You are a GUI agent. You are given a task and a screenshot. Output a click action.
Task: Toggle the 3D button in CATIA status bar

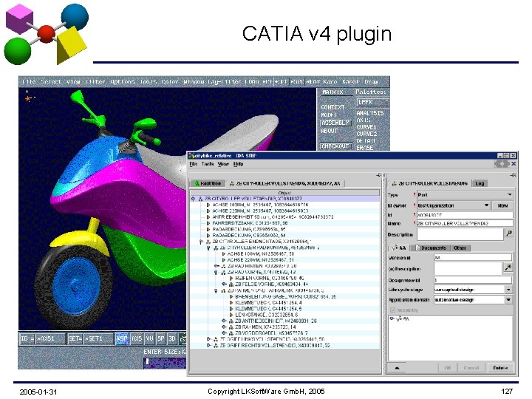click(172, 338)
